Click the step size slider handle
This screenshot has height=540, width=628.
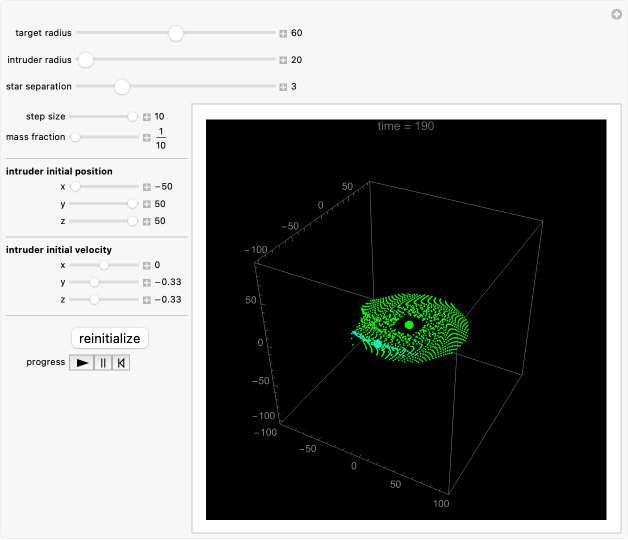coord(132,117)
